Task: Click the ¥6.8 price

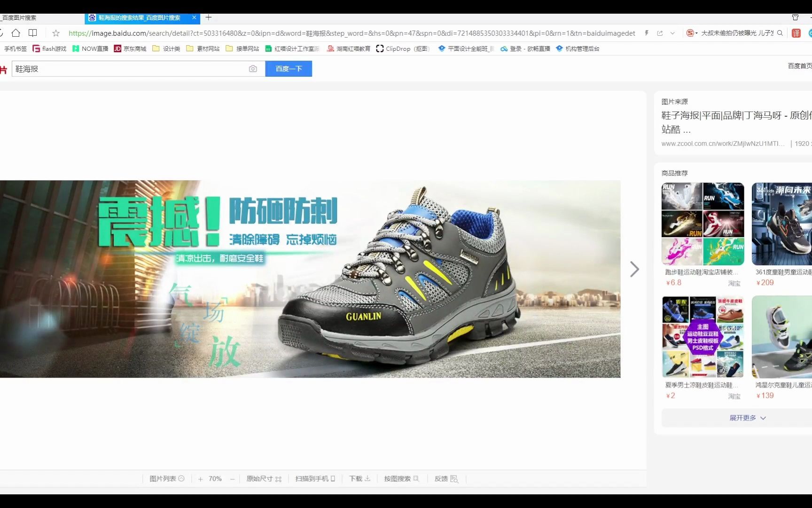Action: (673, 283)
